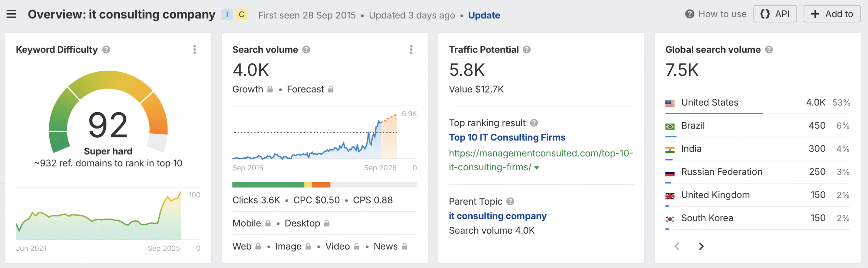Click the Keyword Difficulty help icon

[x=106, y=50]
